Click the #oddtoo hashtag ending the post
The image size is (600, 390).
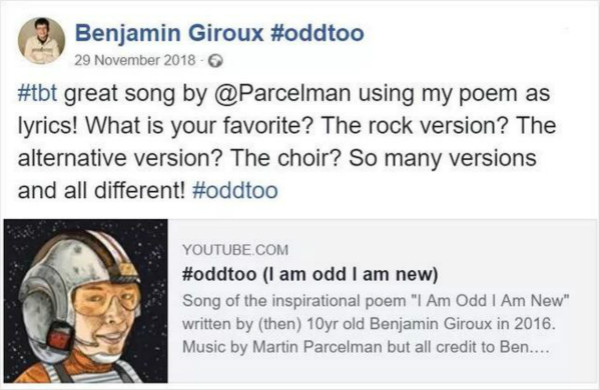[235, 191]
